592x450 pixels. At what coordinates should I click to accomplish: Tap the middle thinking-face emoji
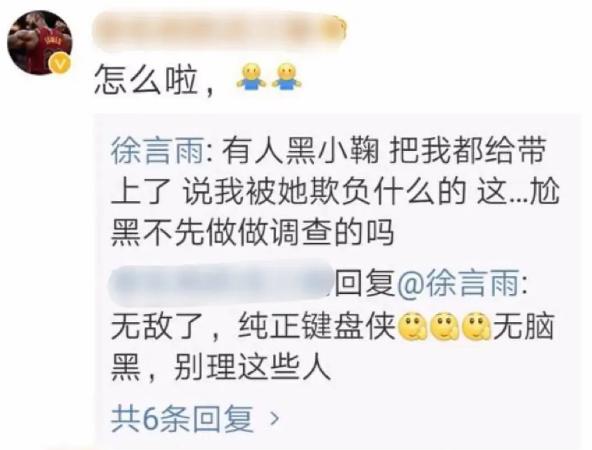coord(445,326)
